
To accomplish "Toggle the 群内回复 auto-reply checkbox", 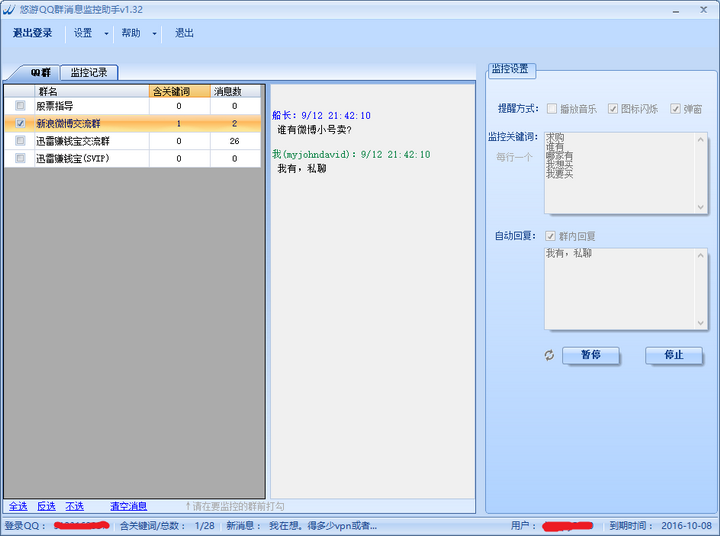I will click(550, 236).
